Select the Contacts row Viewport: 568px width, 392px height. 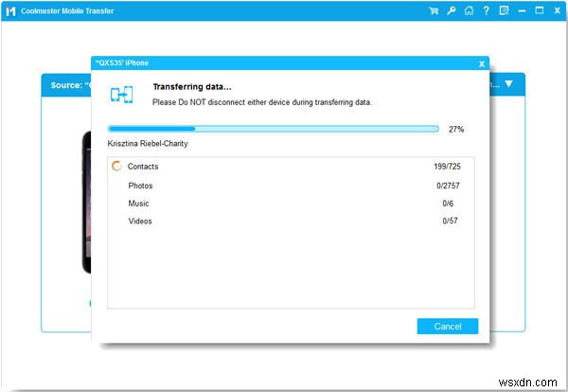[x=291, y=167]
